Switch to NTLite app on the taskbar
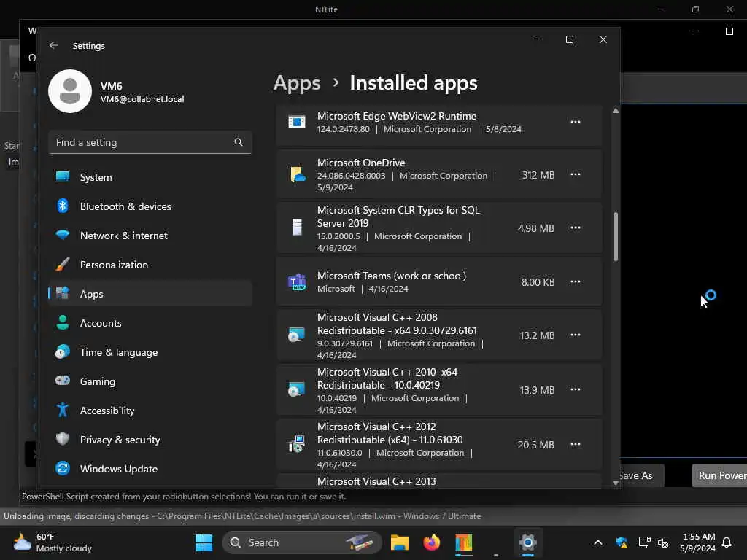 463,542
